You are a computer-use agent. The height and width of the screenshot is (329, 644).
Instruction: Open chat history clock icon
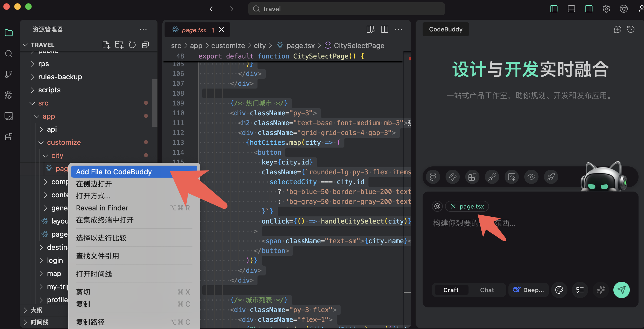(x=631, y=29)
